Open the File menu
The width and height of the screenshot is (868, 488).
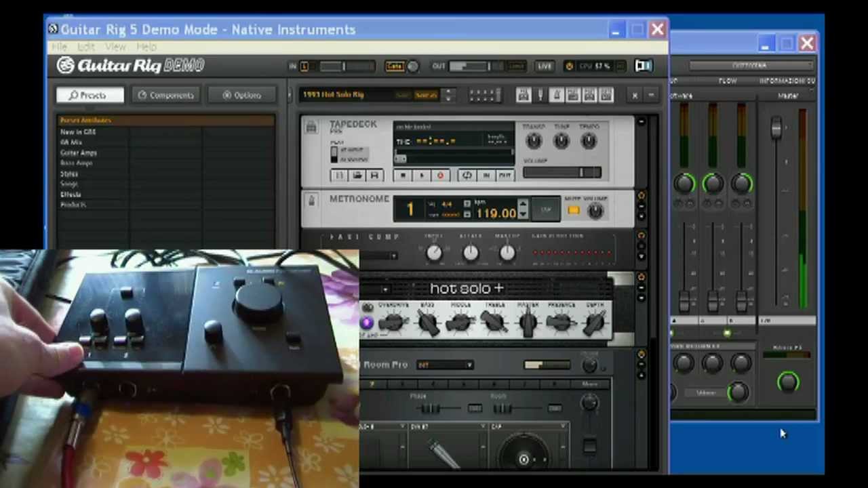coord(59,47)
